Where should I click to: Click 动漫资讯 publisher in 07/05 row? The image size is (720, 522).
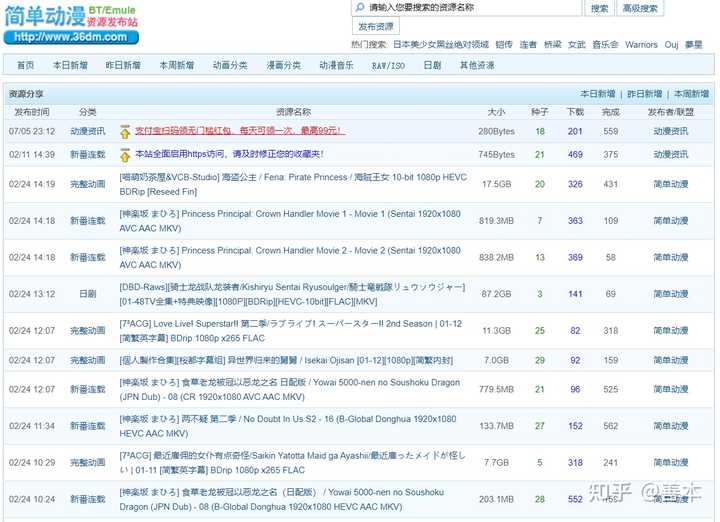click(x=671, y=131)
